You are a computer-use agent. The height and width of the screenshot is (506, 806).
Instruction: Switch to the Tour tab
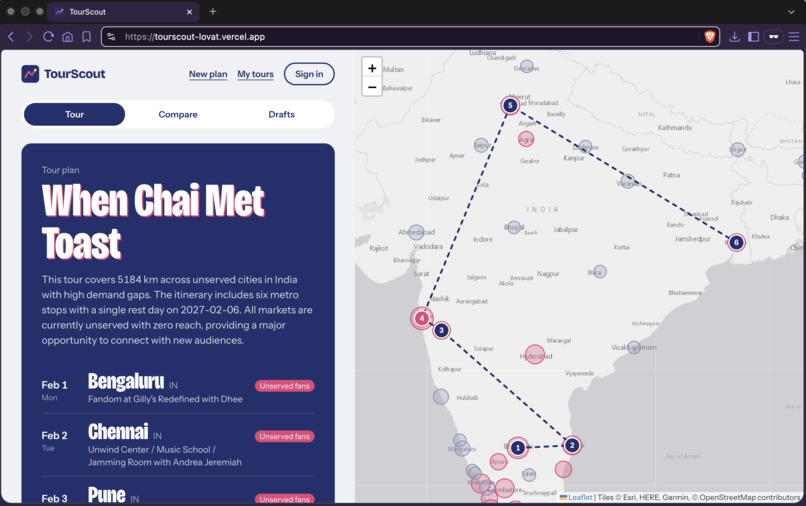(x=75, y=114)
